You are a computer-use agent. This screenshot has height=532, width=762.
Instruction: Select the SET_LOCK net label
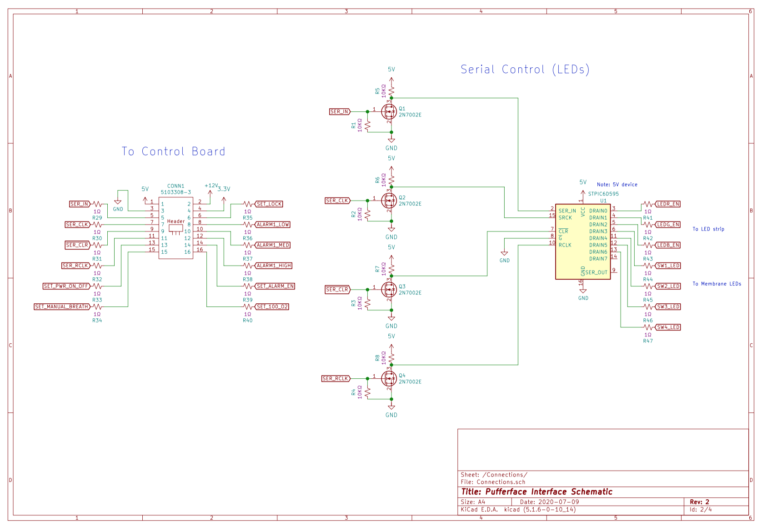tap(269, 204)
